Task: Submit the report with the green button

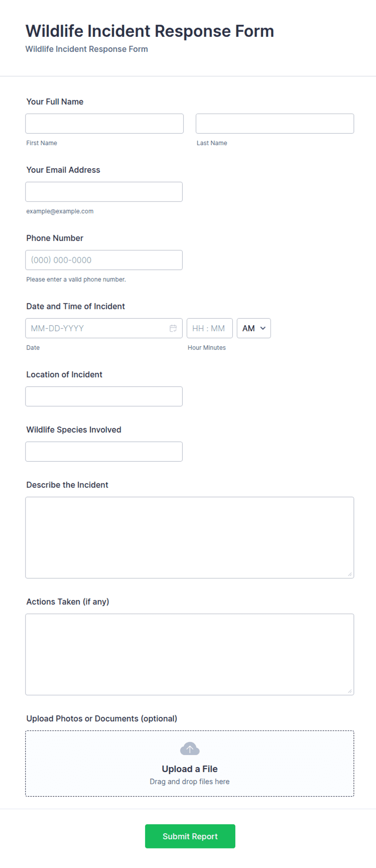Action: click(190, 836)
